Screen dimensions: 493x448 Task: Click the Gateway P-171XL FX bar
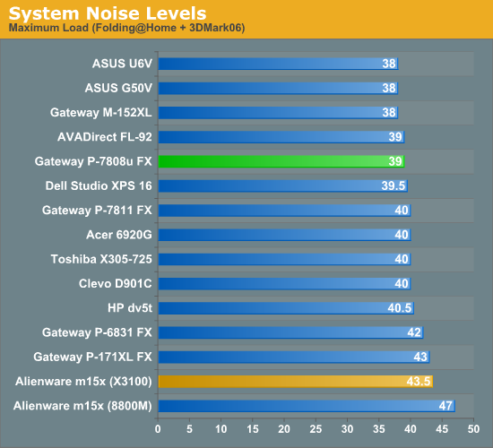pos(294,358)
